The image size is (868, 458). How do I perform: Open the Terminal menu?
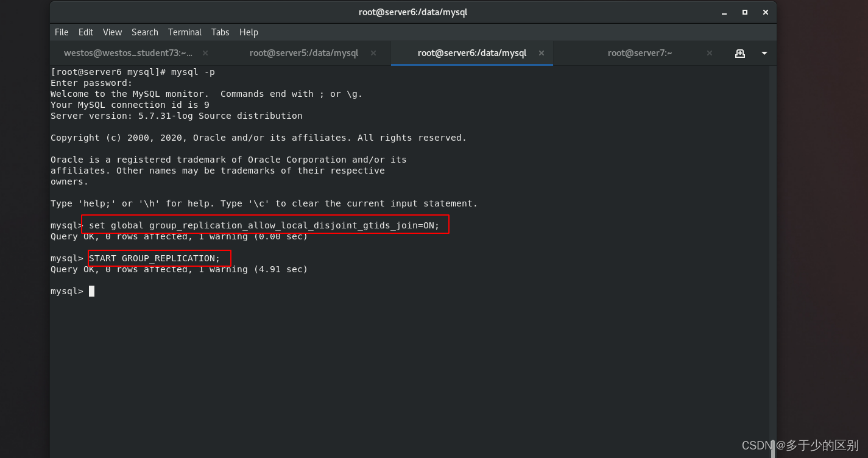185,32
